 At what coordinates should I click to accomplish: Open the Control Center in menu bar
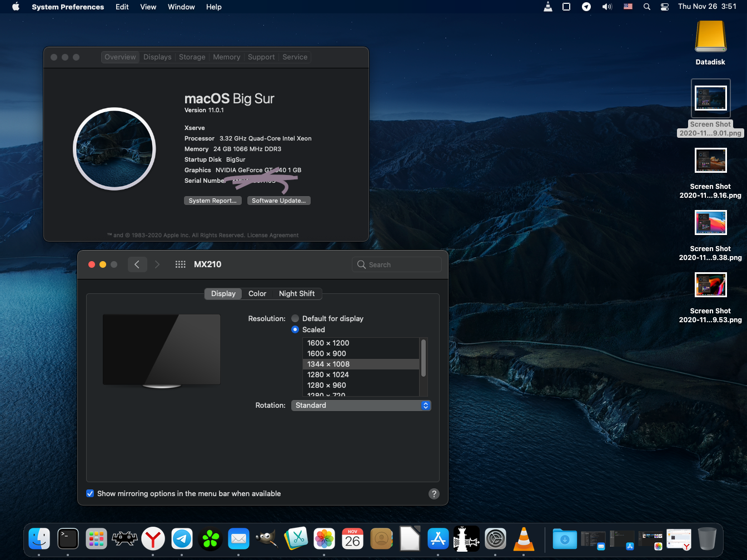pyautogui.click(x=664, y=7)
